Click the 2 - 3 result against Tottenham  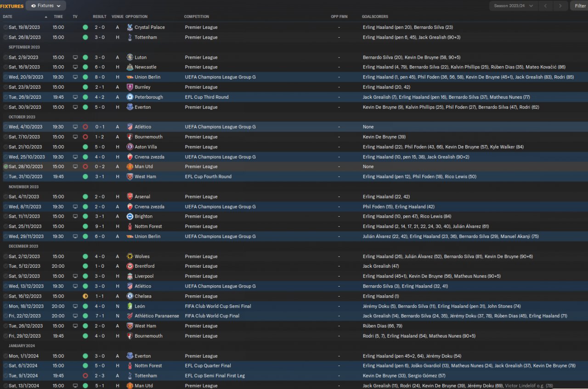click(x=100, y=376)
